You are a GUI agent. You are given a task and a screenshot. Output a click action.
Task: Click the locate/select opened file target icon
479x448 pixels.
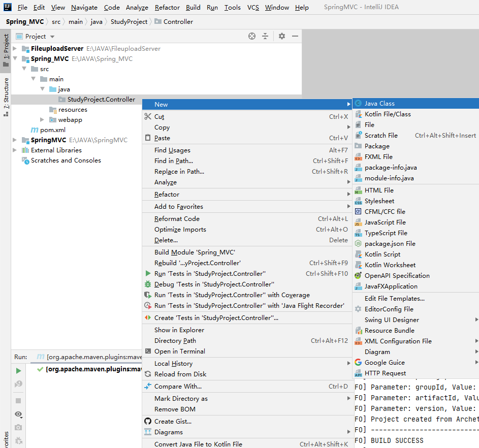[x=252, y=36]
